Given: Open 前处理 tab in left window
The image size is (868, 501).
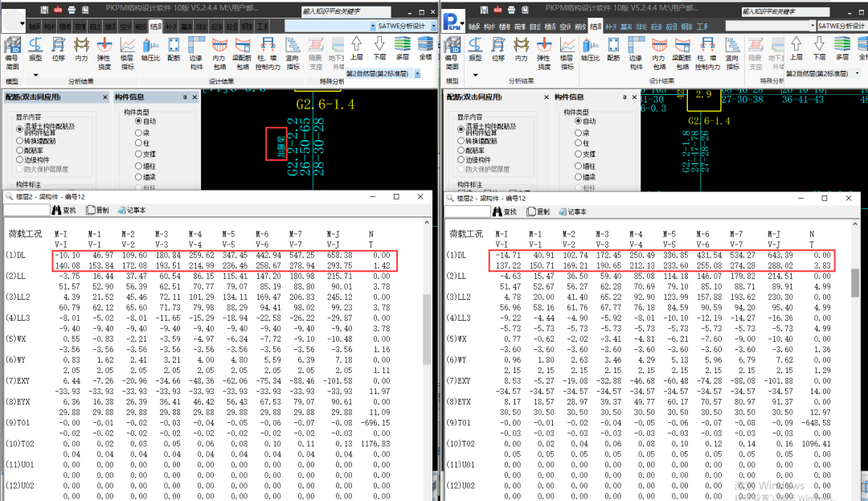Looking at the screenshot, I should tap(141, 26).
